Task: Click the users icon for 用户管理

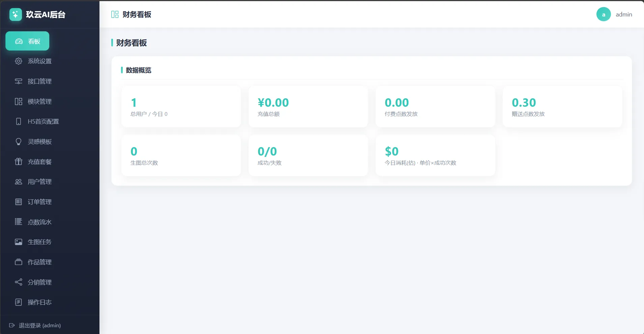Action: point(19,181)
